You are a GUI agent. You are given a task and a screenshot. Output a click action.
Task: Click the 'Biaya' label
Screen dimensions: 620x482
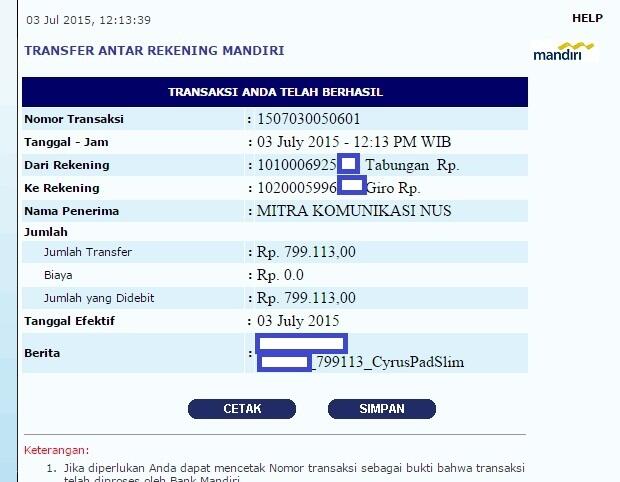pyautogui.click(x=58, y=275)
